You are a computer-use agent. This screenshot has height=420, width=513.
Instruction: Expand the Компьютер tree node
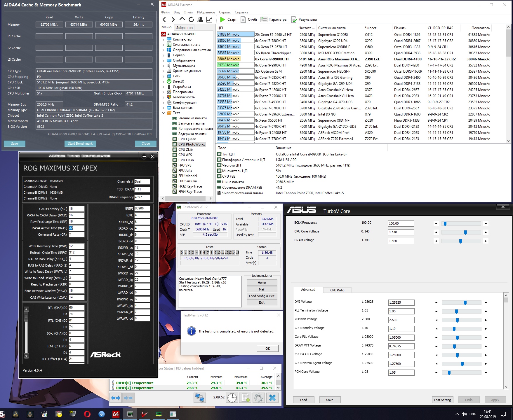(x=164, y=39)
